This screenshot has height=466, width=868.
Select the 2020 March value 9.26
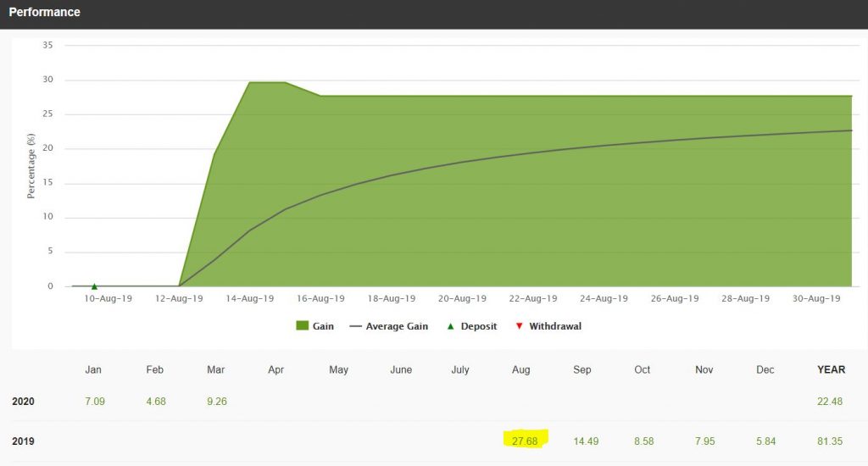point(216,402)
